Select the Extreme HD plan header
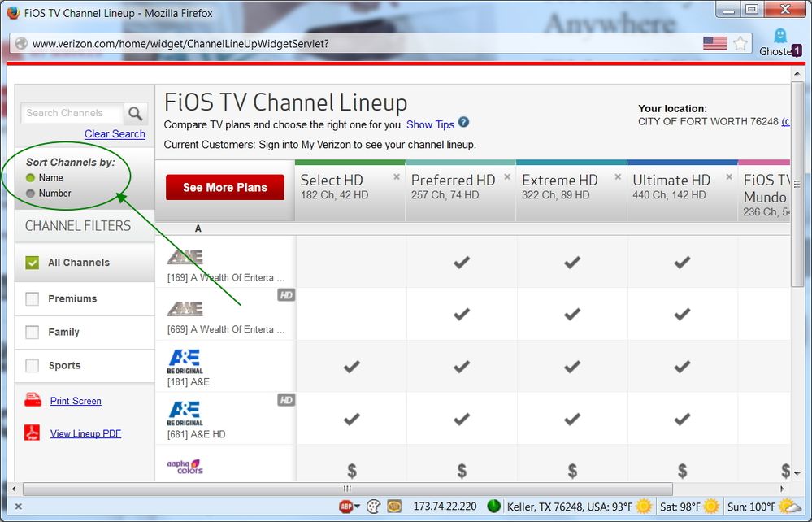 571,190
